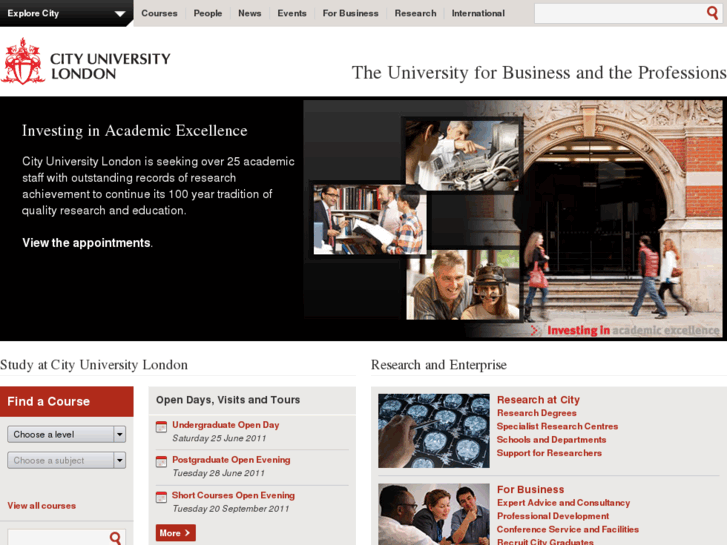Open the Events menu item
Image resolution: width=727 pixels, height=545 pixels.
(x=292, y=13)
